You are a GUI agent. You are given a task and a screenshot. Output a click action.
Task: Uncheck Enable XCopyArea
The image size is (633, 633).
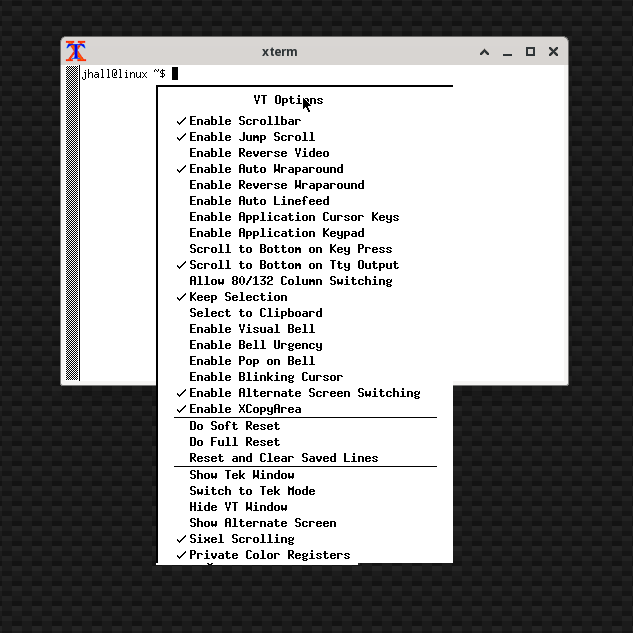coord(305,409)
